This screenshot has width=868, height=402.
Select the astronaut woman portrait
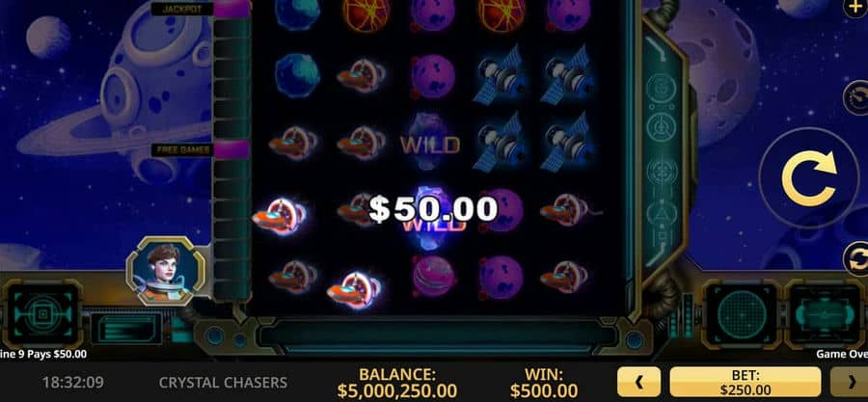(x=166, y=271)
